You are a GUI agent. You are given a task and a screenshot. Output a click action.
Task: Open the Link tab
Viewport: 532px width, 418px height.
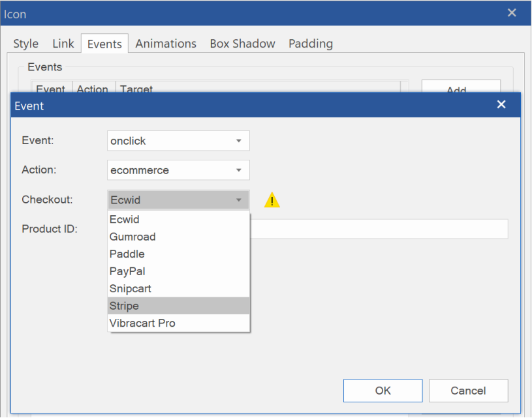coord(63,44)
